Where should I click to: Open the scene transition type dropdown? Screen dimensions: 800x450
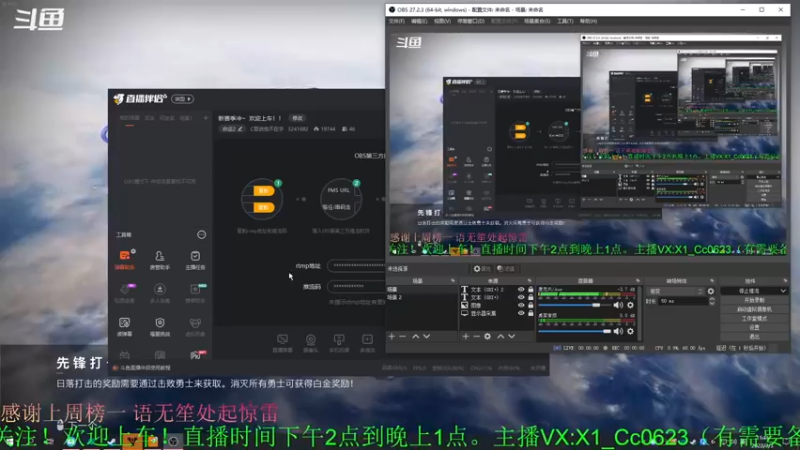tap(676, 291)
